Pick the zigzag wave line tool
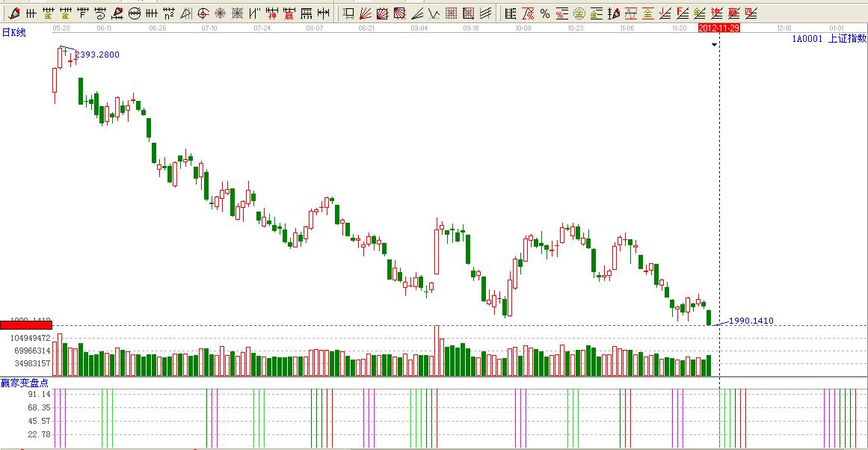This screenshot has height=450, width=868. 434,13
